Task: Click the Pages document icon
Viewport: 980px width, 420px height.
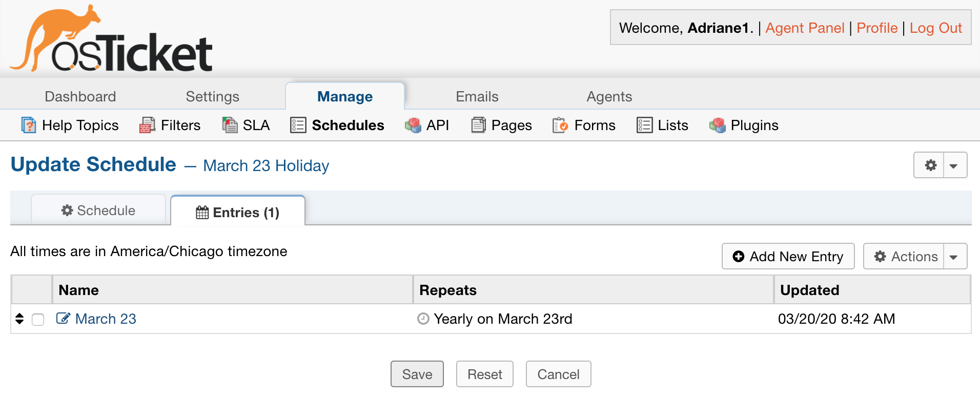Action: tap(478, 125)
